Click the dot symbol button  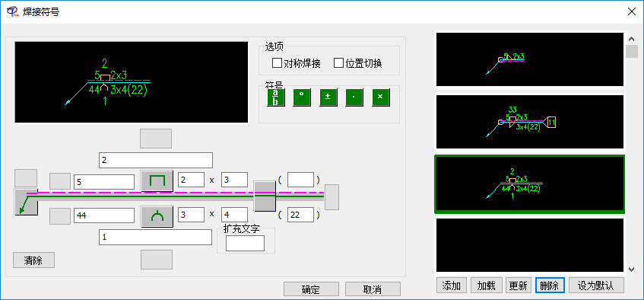(x=354, y=97)
